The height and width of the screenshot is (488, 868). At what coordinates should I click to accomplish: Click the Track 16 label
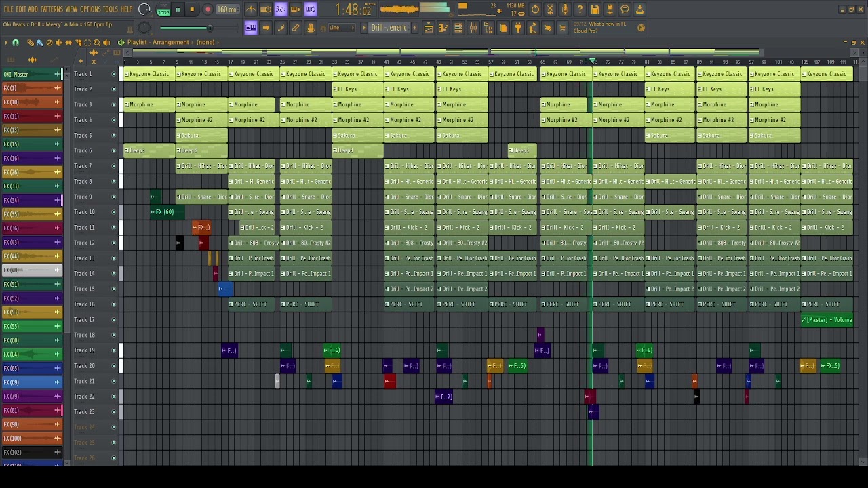[x=84, y=304]
